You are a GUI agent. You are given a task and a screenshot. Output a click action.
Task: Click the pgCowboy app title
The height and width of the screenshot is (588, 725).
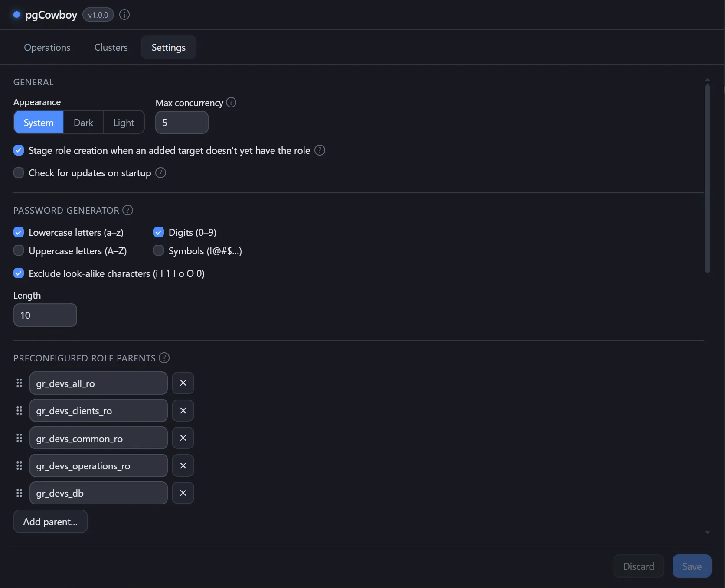51,15
